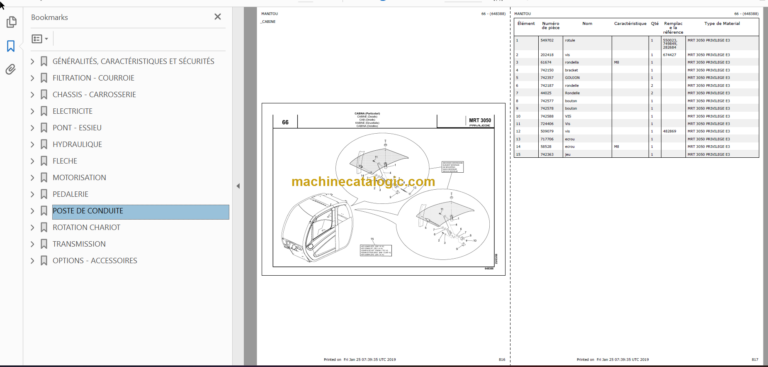Viewport: 768px width, 367px height.
Task: Open the Page Thumbnails panel icon
Action: [x=11, y=22]
